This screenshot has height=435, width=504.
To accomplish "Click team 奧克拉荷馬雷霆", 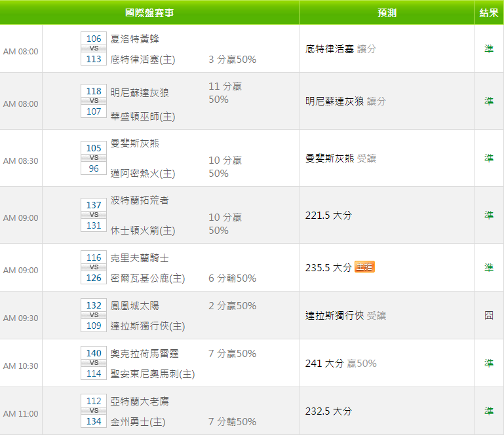I will tap(144, 354).
